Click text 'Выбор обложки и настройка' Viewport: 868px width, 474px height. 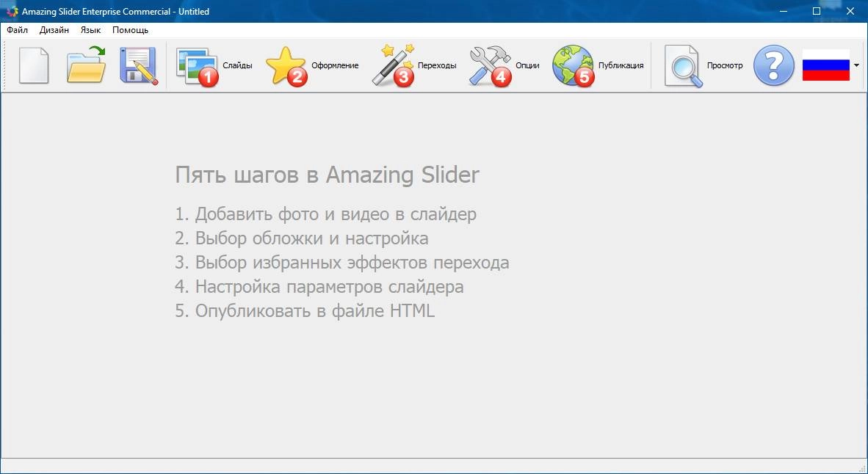[311, 238]
